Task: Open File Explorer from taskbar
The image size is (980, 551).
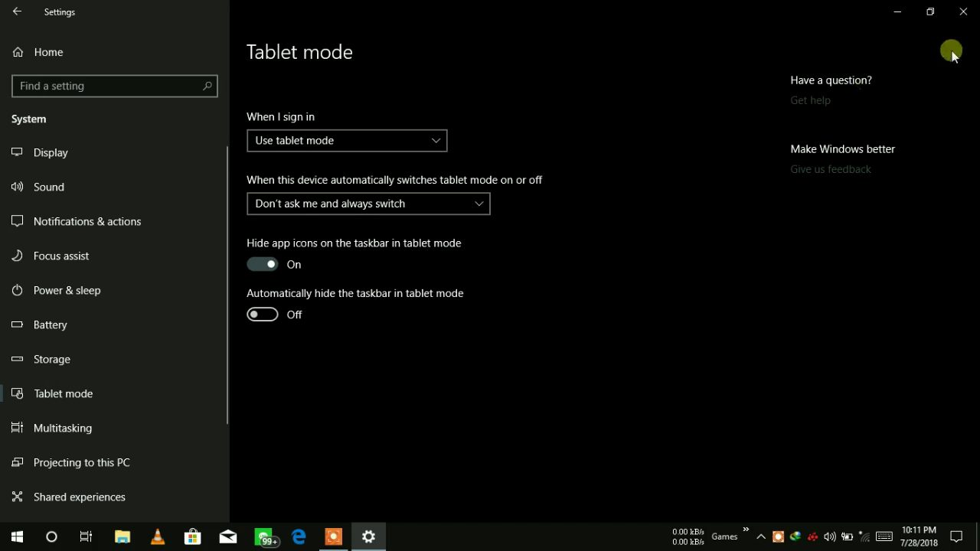Action: (122, 536)
